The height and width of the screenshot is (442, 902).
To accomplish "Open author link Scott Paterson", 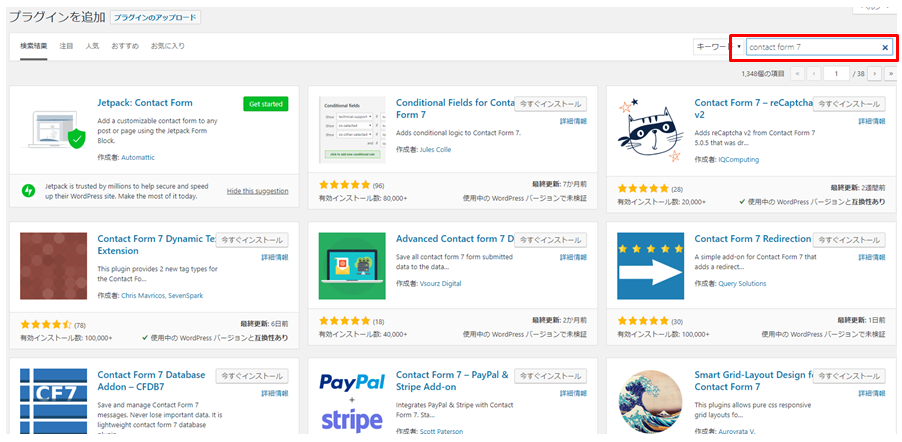I will (441, 432).
